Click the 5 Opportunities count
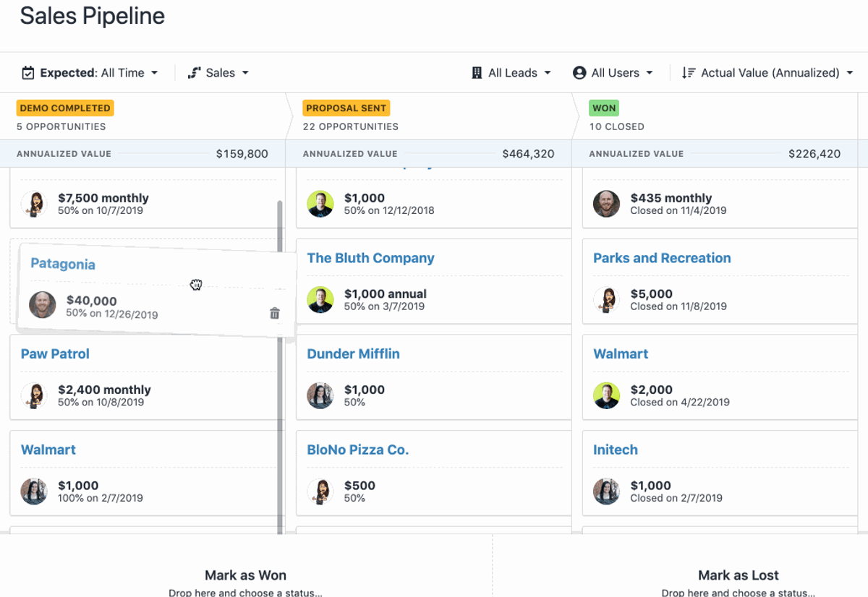Image resolution: width=868 pixels, height=597 pixels. point(61,126)
